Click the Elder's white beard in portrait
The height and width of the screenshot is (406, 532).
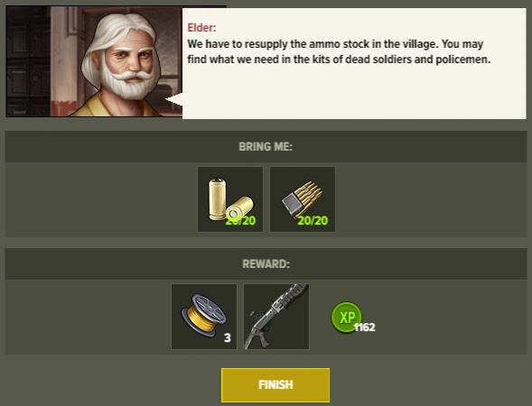(127, 82)
